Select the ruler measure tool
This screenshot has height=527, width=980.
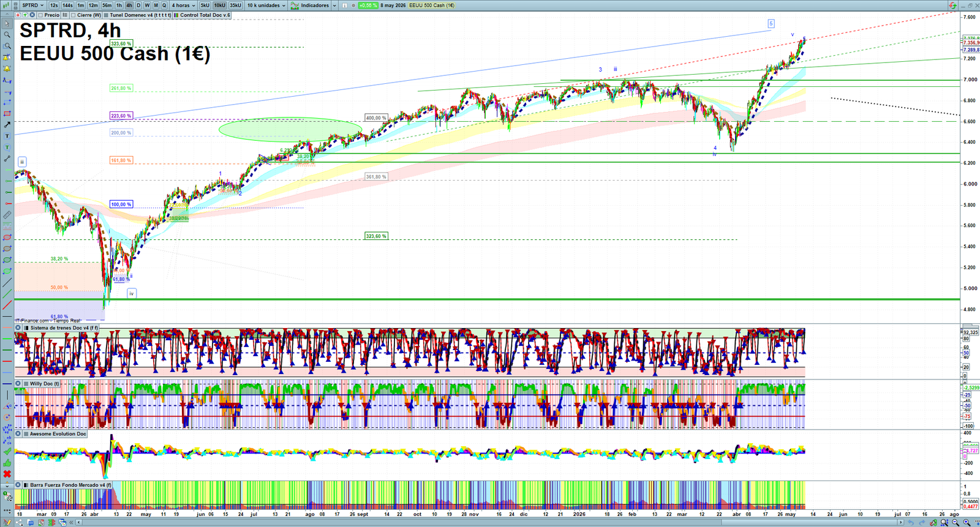pos(7,215)
